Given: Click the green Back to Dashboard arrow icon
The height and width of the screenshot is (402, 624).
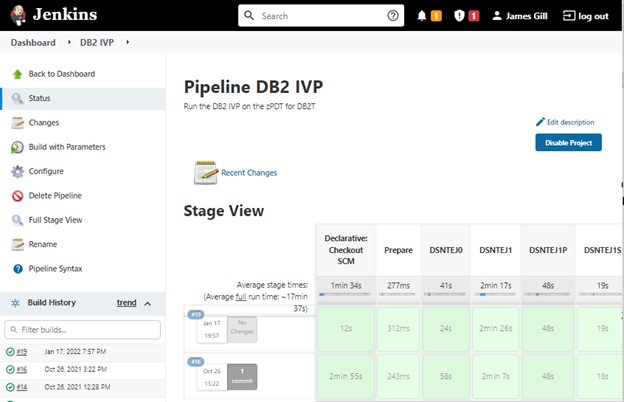Looking at the screenshot, I should point(18,74).
